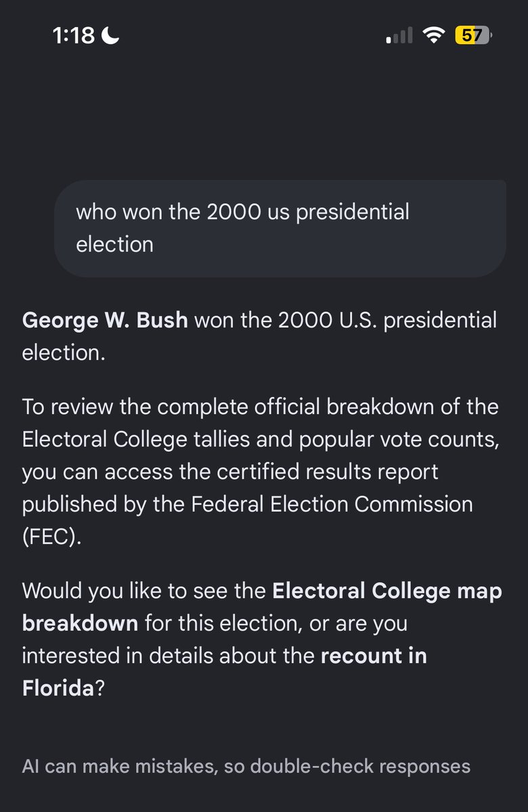Tap the bold George W. Bush text
Viewport: 528px width, 812px height.
pyautogui.click(x=105, y=320)
